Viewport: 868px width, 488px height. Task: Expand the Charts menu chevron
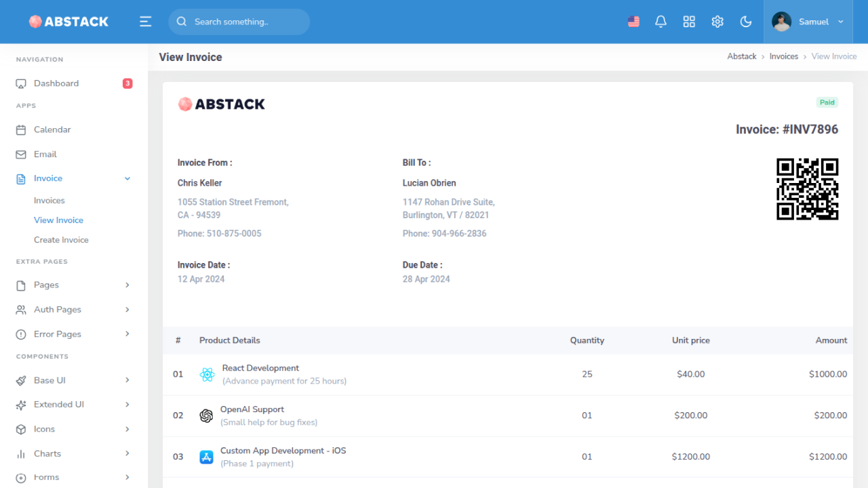pos(127,453)
